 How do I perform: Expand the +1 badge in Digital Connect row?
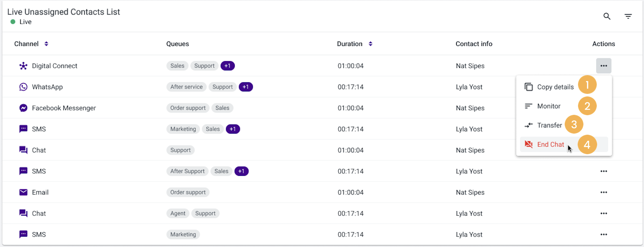click(x=228, y=66)
